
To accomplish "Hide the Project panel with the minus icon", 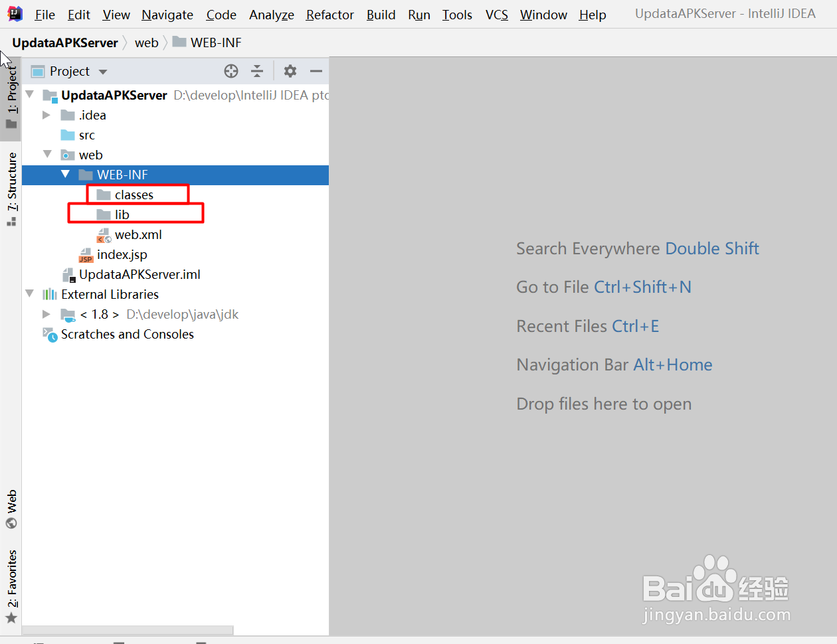I will tap(316, 71).
